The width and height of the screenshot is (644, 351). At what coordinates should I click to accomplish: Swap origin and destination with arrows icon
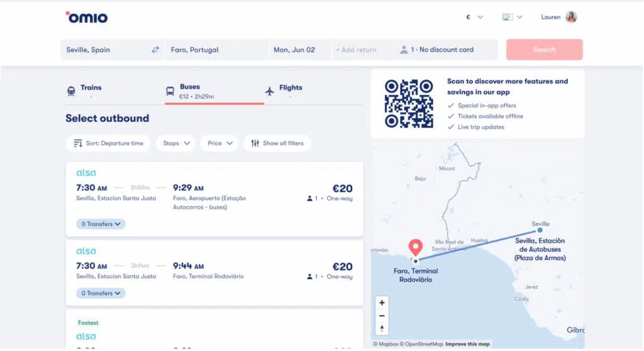(x=155, y=50)
